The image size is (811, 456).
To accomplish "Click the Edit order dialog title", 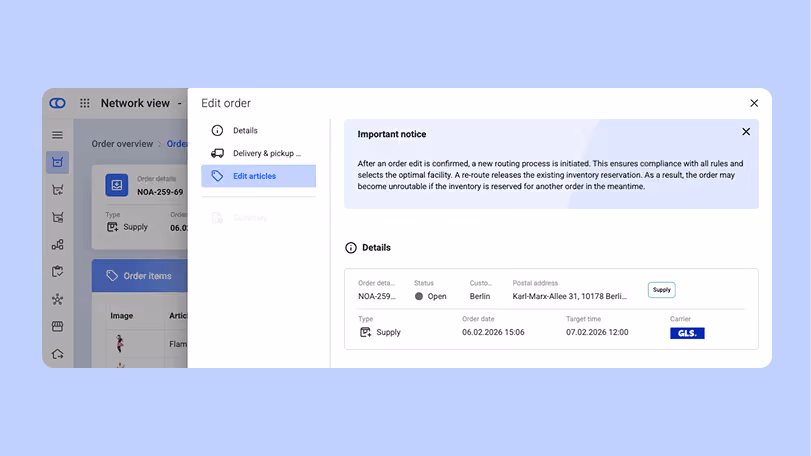I will (x=226, y=103).
